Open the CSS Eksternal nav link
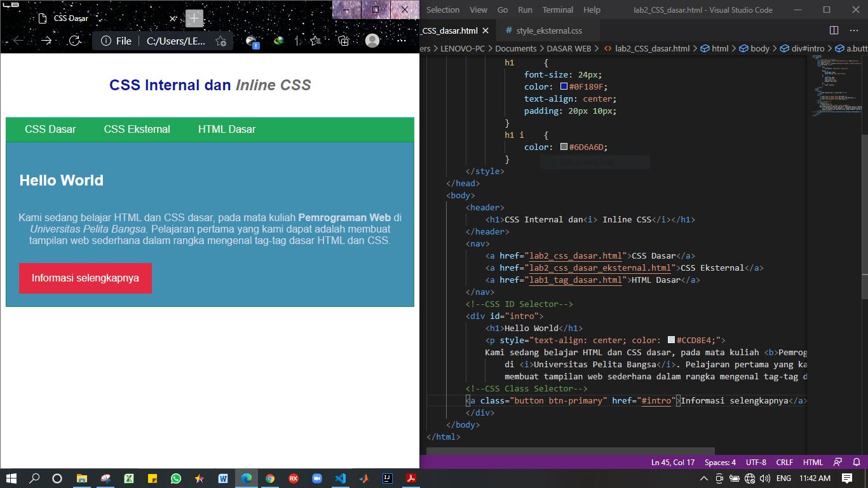The height and width of the screenshot is (488, 868). coord(137,129)
